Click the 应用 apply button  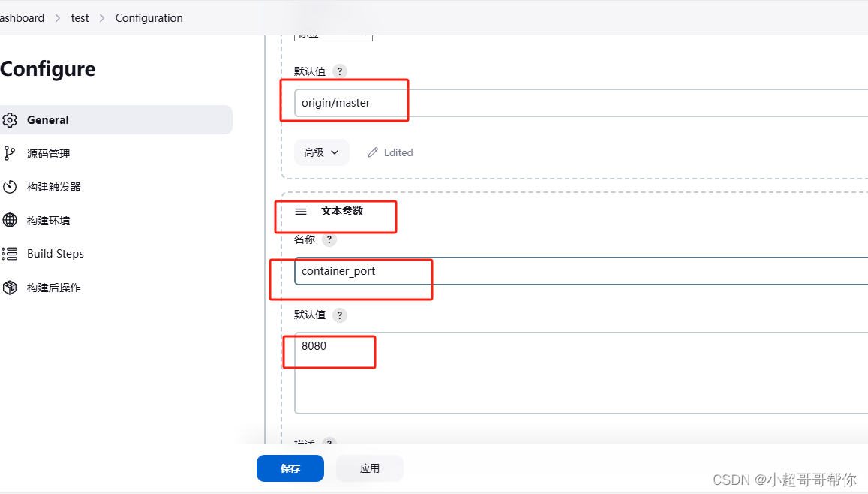click(370, 468)
